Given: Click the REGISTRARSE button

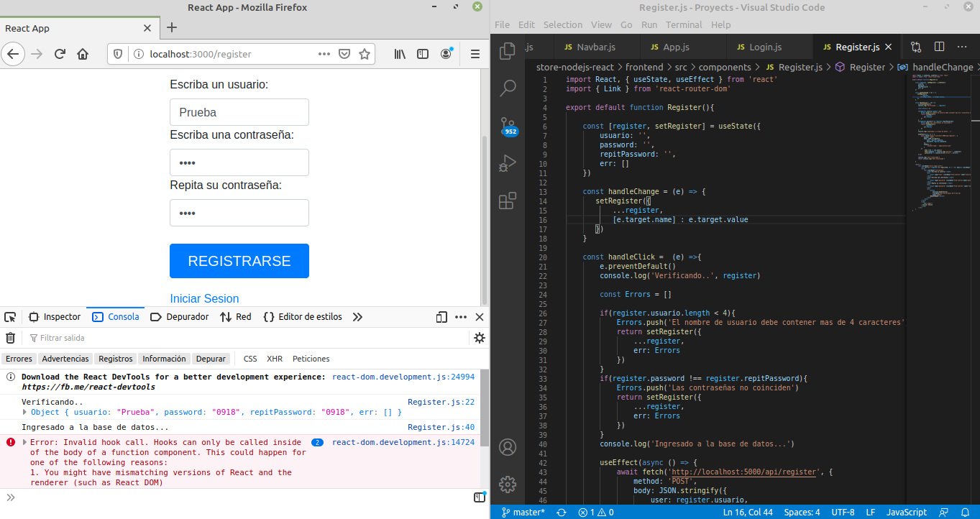Looking at the screenshot, I should [x=239, y=261].
